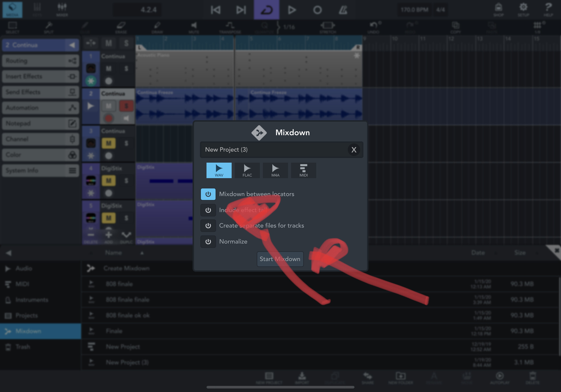Select the WAV export format
561x392 pixels.
click(x=219, y=170)
